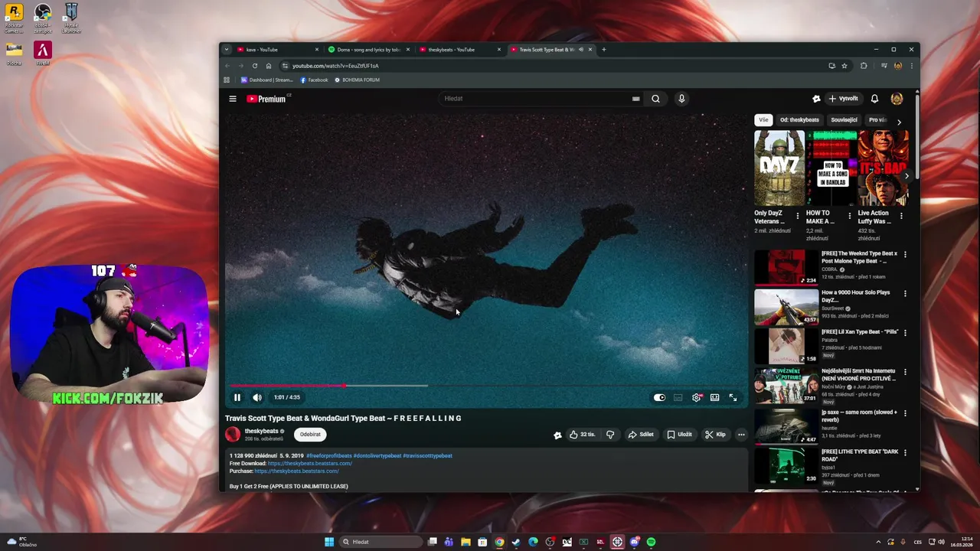This screenshot has width=980, height=551.
Task: Open the BOHEMIA FORUM bookmark
Action: click(357, 80)
